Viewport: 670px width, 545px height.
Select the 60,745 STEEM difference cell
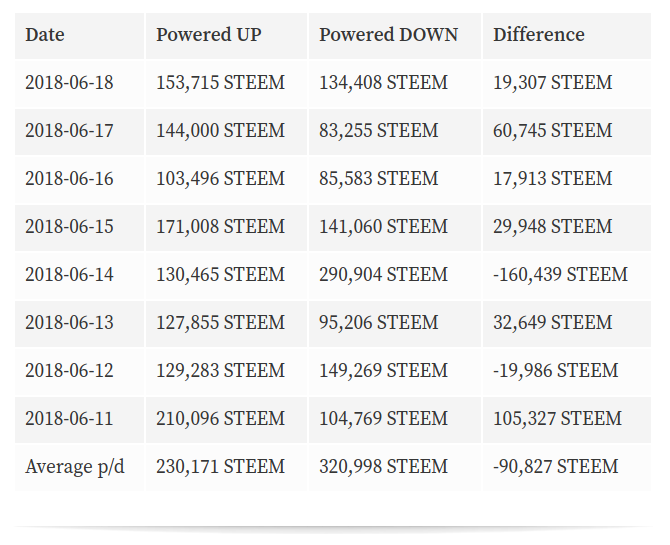[567, 131]
